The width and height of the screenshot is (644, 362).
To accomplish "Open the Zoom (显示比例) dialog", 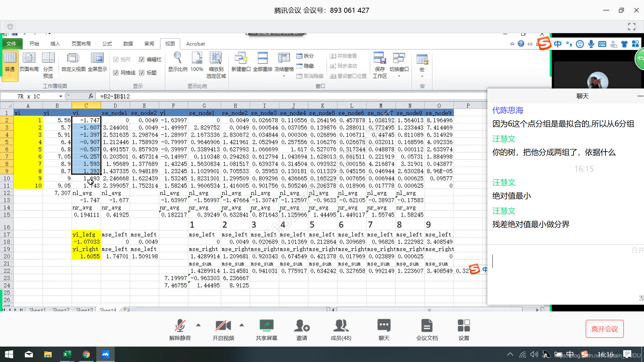I will point(178,62).
